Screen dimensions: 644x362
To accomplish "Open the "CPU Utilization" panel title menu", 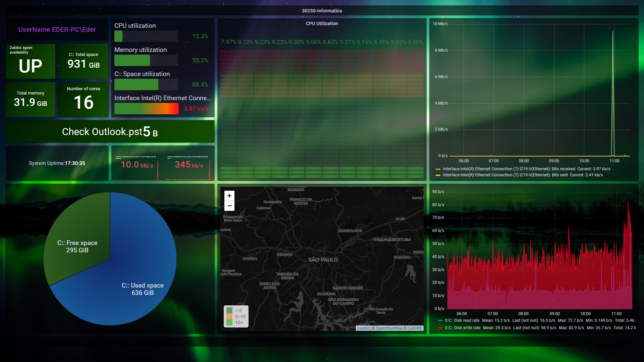I will [322, 23].
